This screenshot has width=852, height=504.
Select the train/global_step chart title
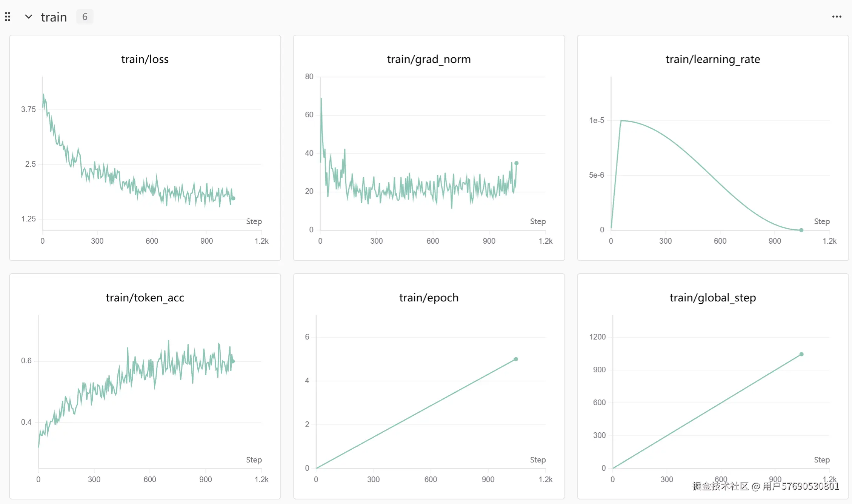point(712,298)
